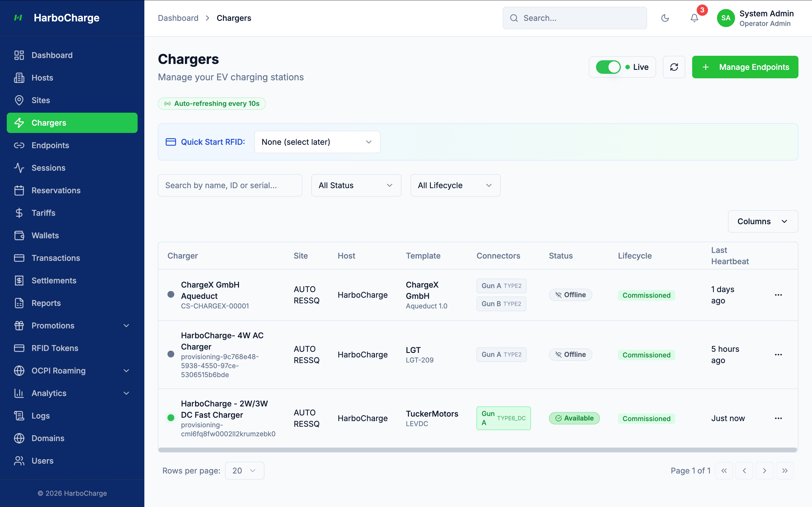
Task: Open the Quick Start RFID dropdown
Action: [317, 142]
